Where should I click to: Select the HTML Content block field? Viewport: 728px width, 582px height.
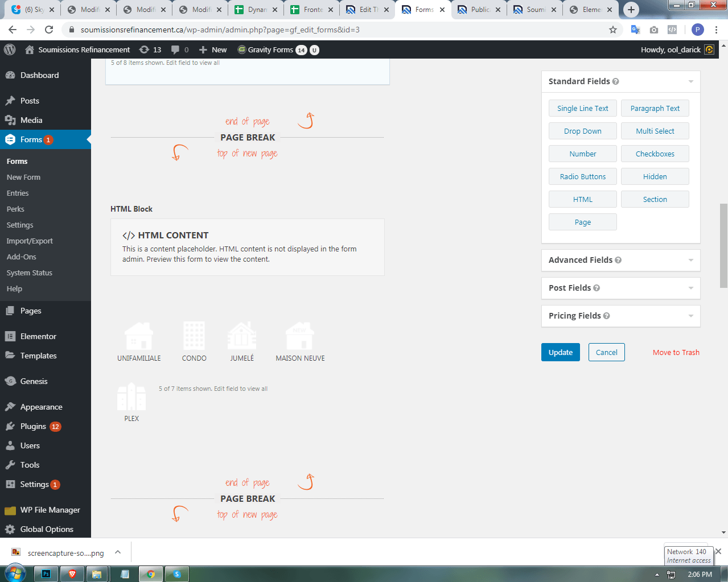tap(248, 247)
